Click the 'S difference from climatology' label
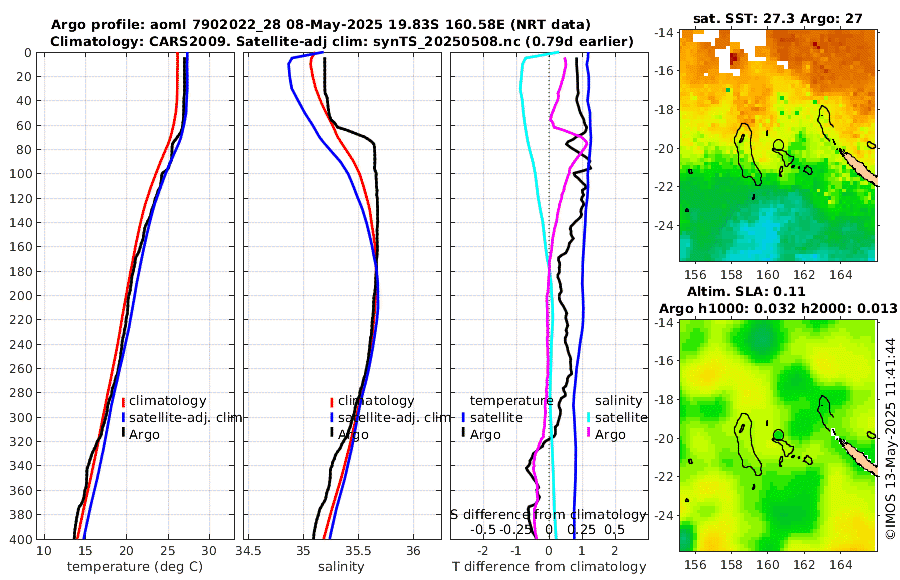This screenshot has height=580, width=900. (x=548, y=514)
